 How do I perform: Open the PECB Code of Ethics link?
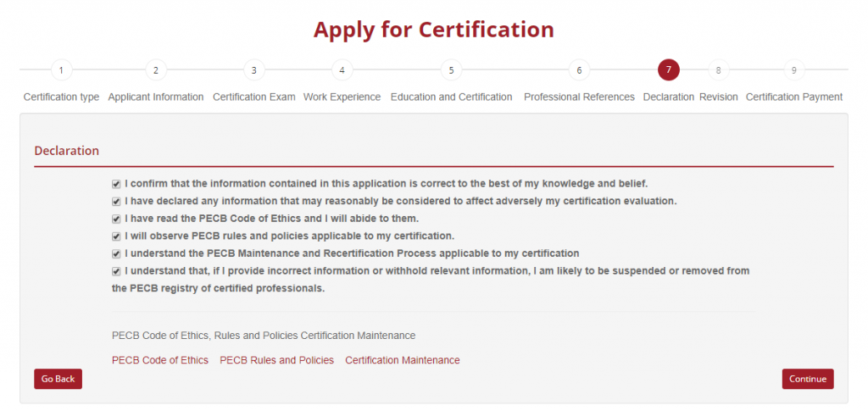coord(160,360)
